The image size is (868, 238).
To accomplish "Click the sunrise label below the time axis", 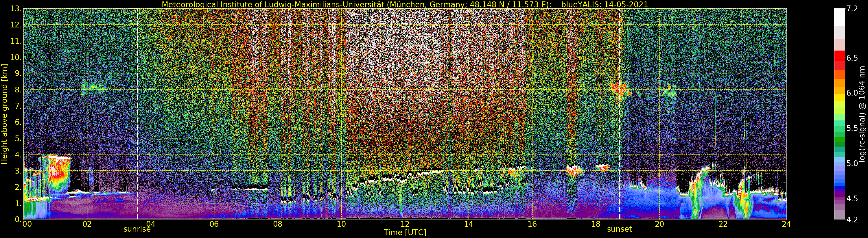I will click(137, 230).
